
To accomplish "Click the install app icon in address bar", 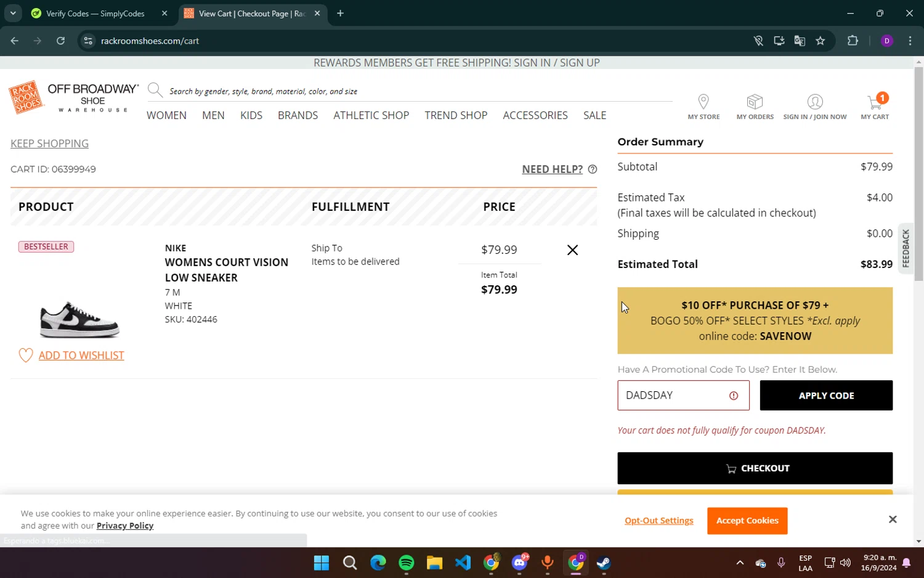I will [779, 41].
